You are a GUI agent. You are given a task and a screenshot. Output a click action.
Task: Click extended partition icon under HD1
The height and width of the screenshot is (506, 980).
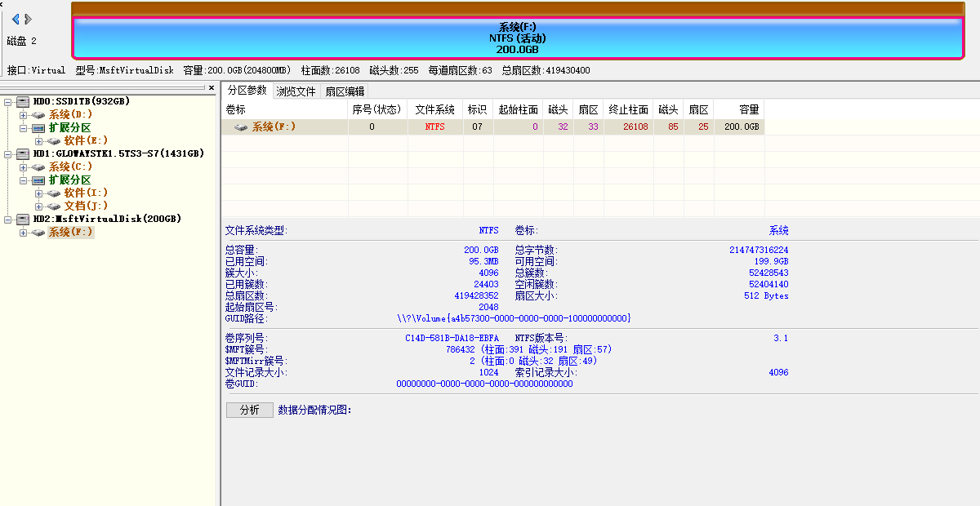(x=39, y=180)
